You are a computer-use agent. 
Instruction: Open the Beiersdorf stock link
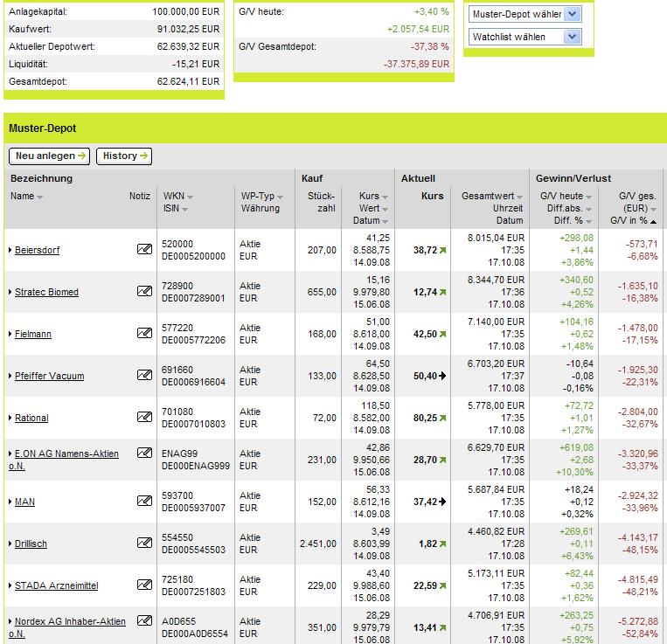click(x=37, y=251)
